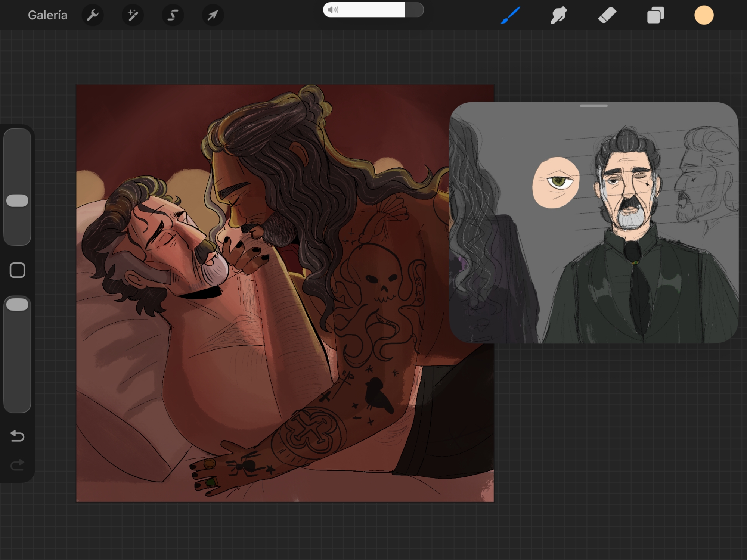747x560 pixels.
Task: Open the Layers panel
Action: [655, 15]
